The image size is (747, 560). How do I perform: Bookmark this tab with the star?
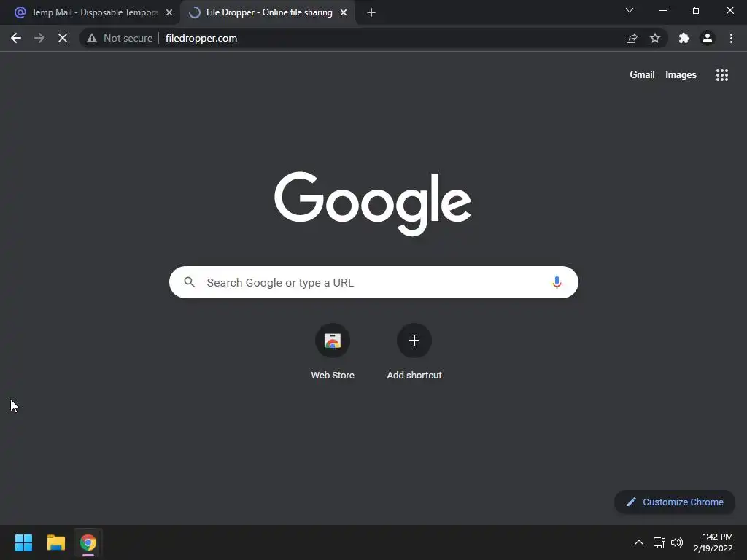[x=655, y=38]
